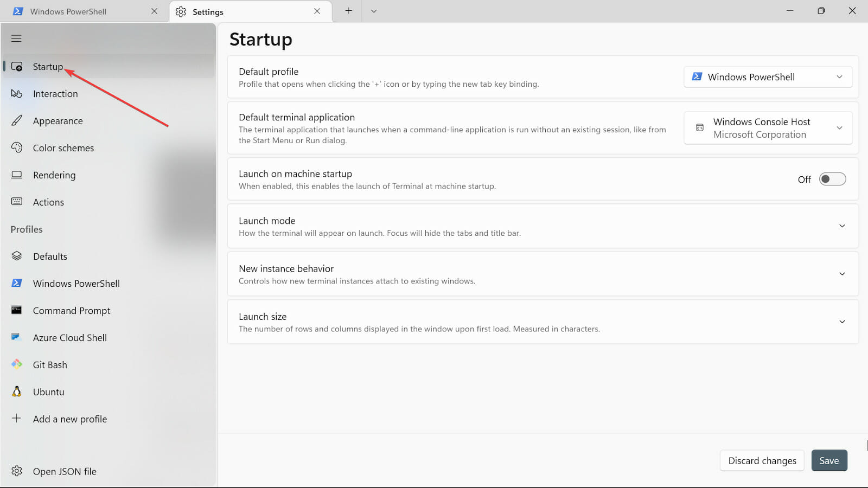Screen dimensions: 868x488
Task: Click Discard changes button
Action: pos(762,461)
